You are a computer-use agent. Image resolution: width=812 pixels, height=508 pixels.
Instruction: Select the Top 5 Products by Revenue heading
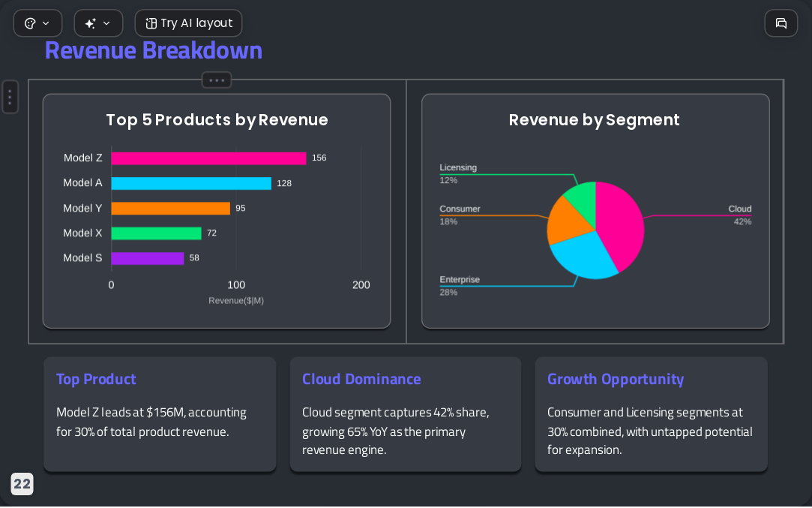(217, 120)
